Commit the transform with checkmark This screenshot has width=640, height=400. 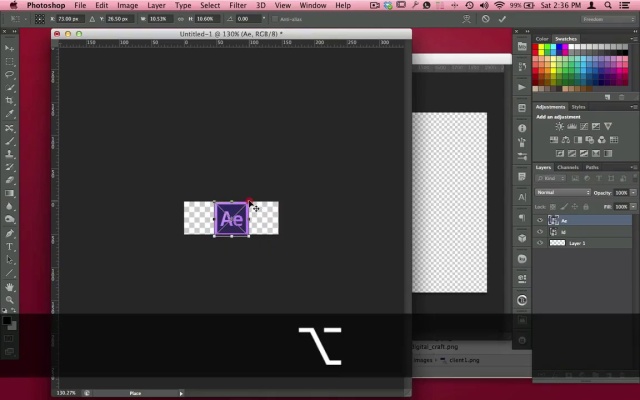coord(502,19)
